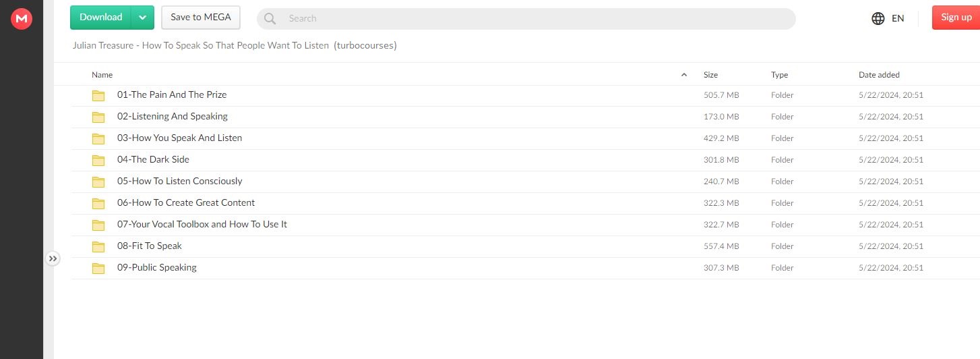Click the Save to MEGA button
Image resolution: width=980 pixels, height=359 pixels.
(201, 18)
